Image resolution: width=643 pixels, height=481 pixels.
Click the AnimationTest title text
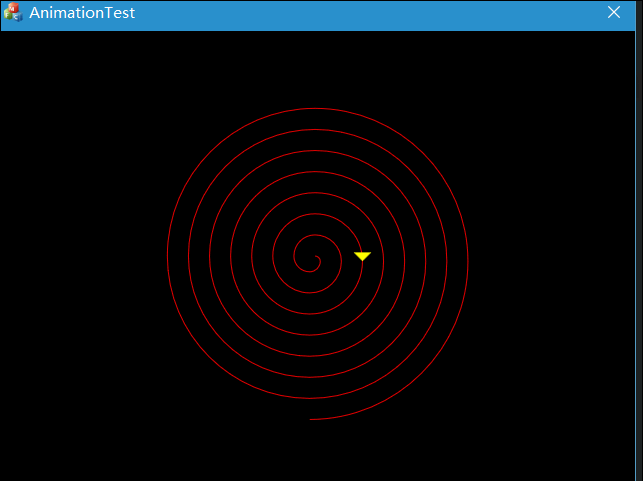82,13
